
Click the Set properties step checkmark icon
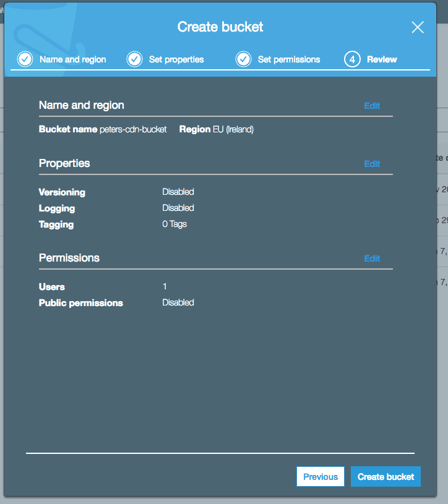pos(134,59)
